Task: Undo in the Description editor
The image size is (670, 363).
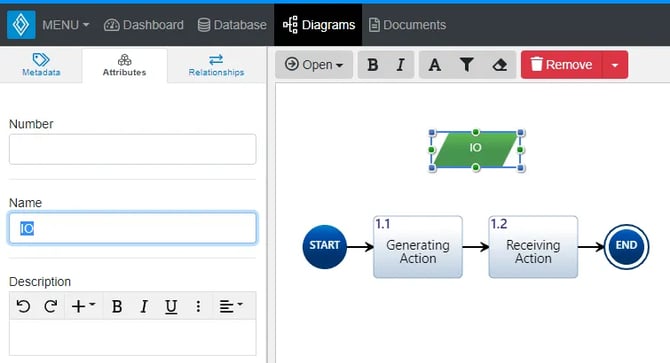Action: 24,306
